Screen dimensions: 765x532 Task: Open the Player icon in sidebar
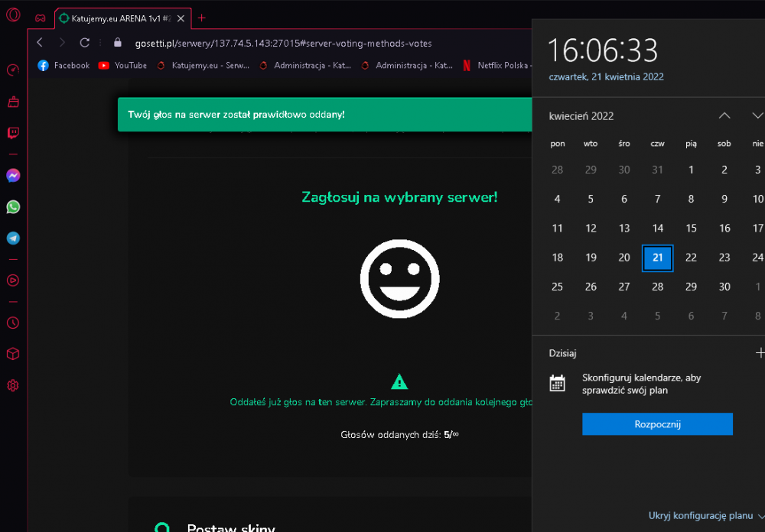pos(13,281)
